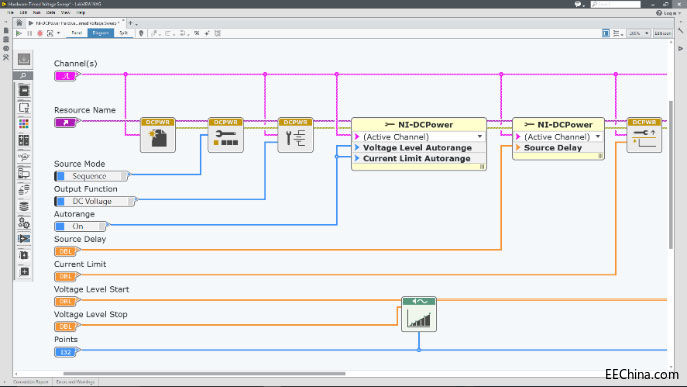Click the Voltage Level Stop DBL terminal

(x=67, y=327)
